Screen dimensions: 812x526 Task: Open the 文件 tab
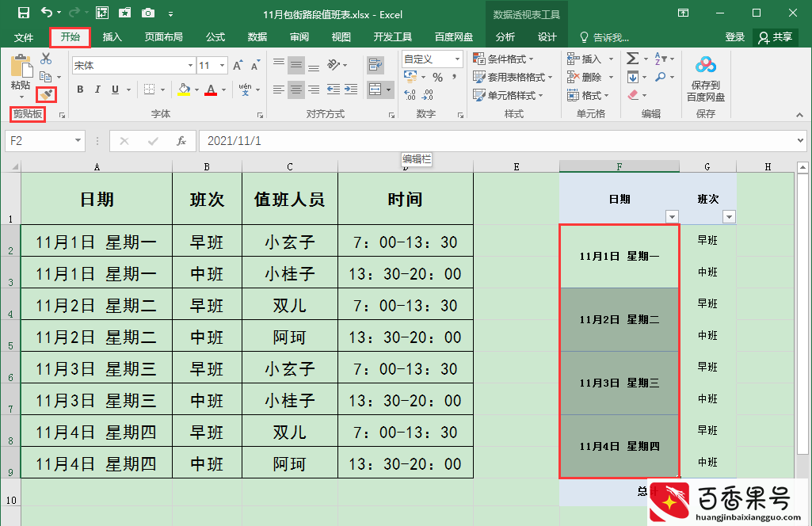[23, 37]
